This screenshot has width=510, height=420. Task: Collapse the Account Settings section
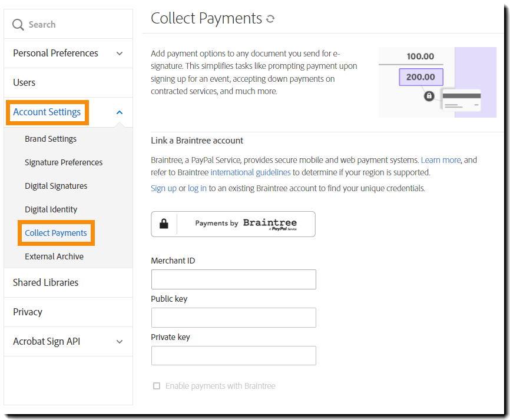[x=120, y=112]
